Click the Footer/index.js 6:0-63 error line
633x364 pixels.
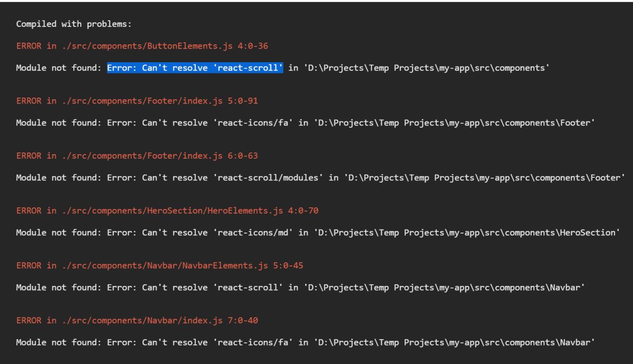coord(137,156)
